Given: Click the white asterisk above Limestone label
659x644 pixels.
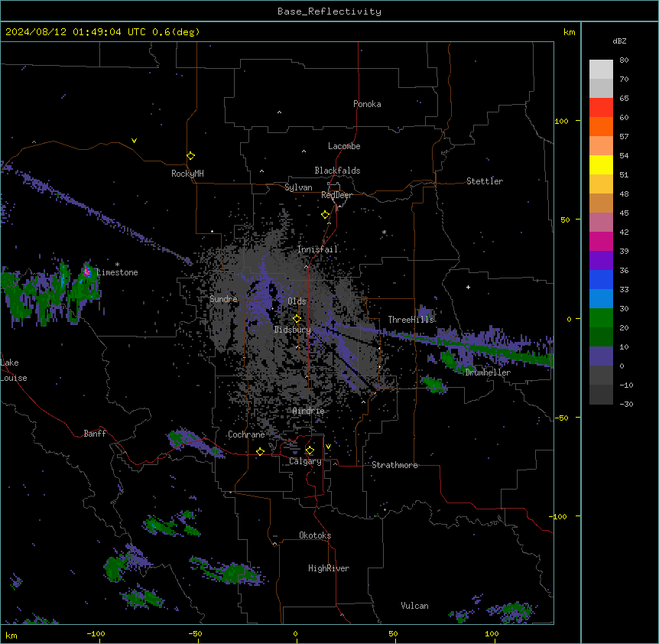Looking at the screenshot, I should coord(117,265).
